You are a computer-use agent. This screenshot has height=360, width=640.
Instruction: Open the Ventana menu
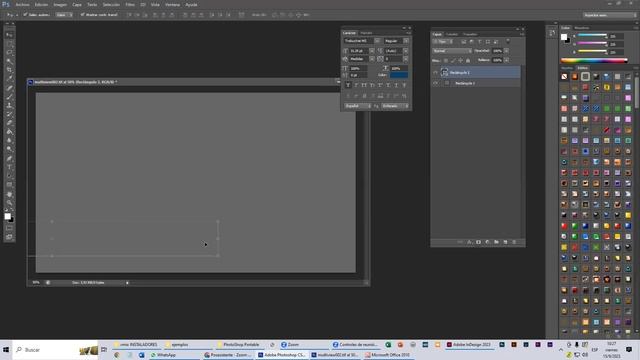coord(172,4)
